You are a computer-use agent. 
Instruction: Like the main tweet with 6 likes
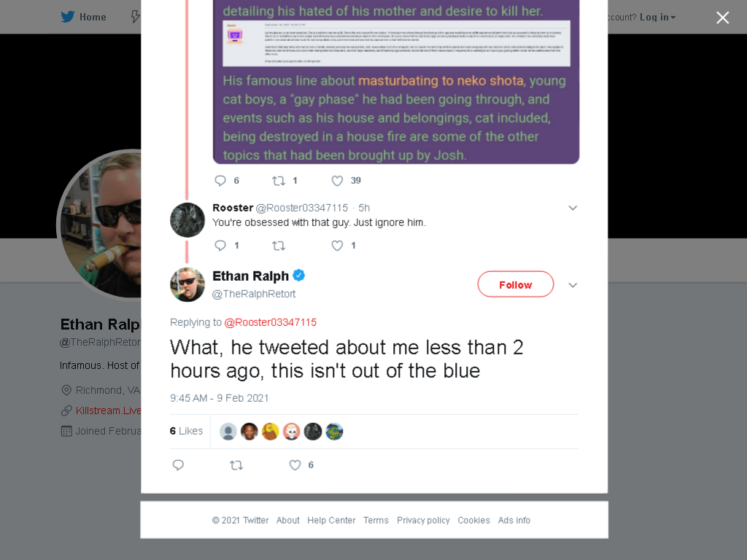(295, 464)
